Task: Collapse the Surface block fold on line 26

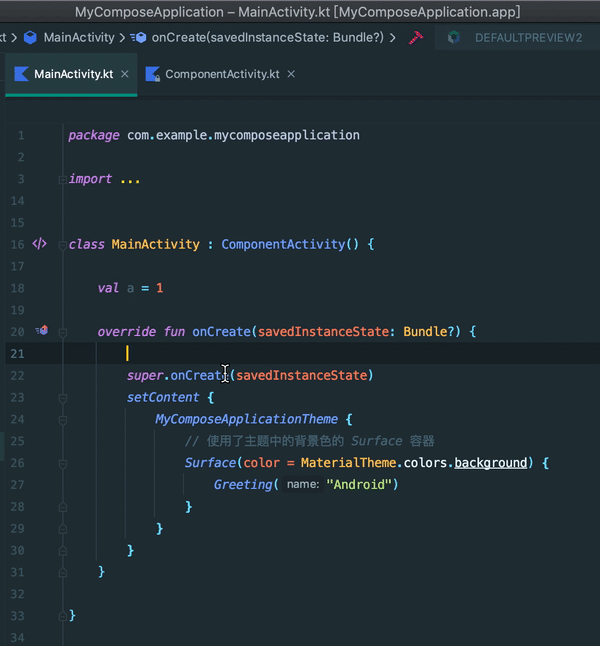Action: (63, 464)
